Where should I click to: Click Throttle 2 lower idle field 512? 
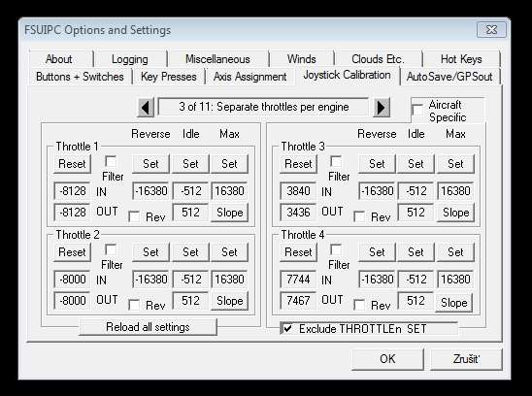(190, 300)
